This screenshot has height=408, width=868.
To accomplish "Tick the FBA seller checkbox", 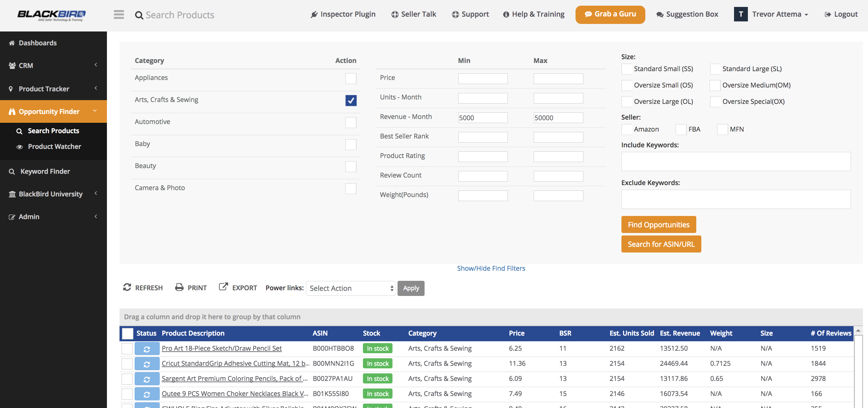I will [x=681, y=129].
